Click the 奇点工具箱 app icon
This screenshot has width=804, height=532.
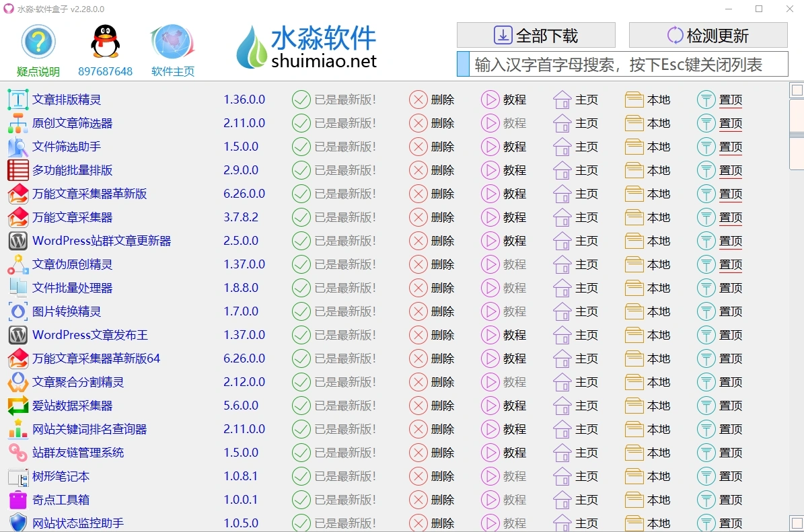point(18,500)
